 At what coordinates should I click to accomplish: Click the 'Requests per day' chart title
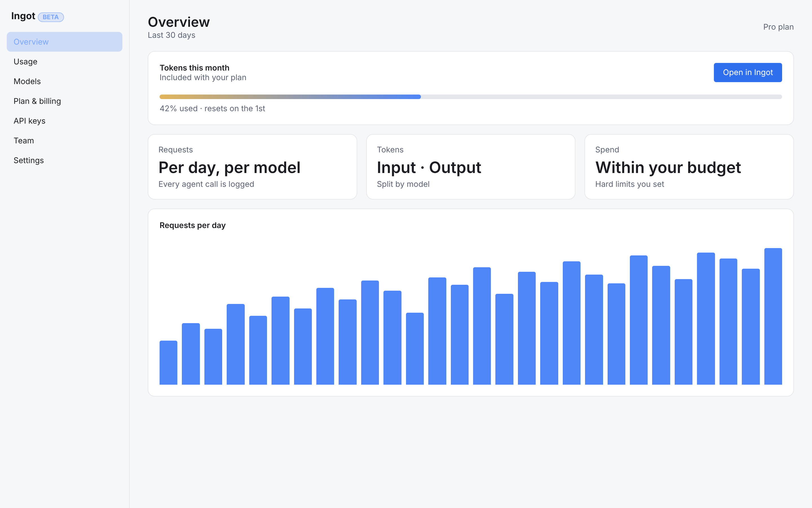point(192,225)
